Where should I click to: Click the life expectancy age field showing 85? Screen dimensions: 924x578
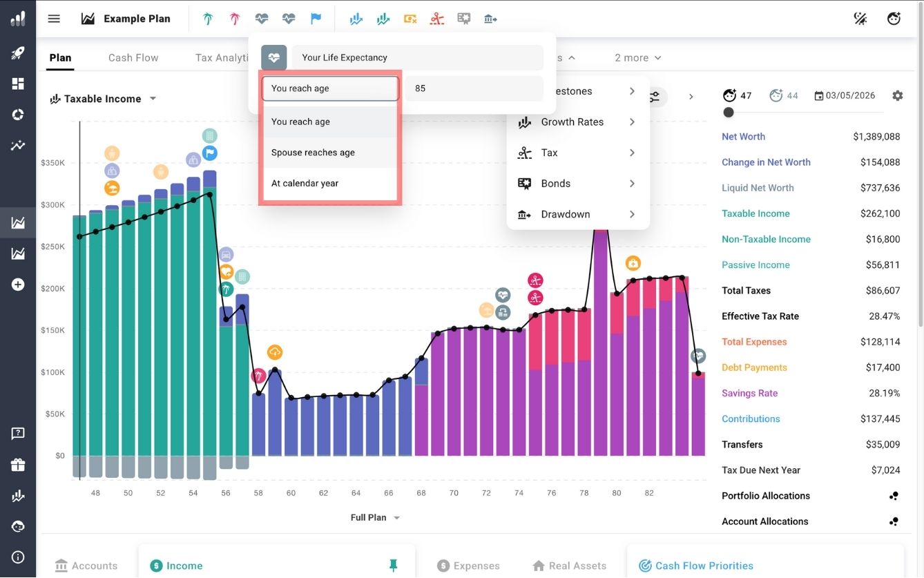pos(474,88)
